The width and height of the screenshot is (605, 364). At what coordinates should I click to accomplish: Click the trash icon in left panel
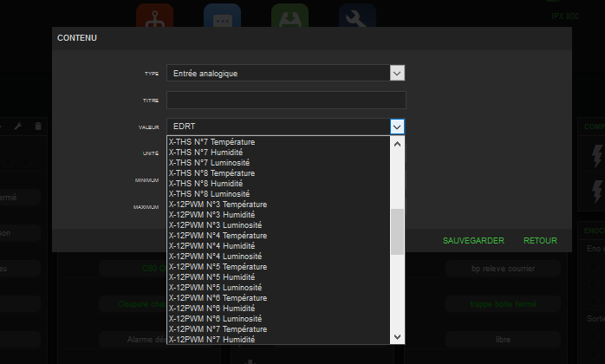tap(37, 127)
